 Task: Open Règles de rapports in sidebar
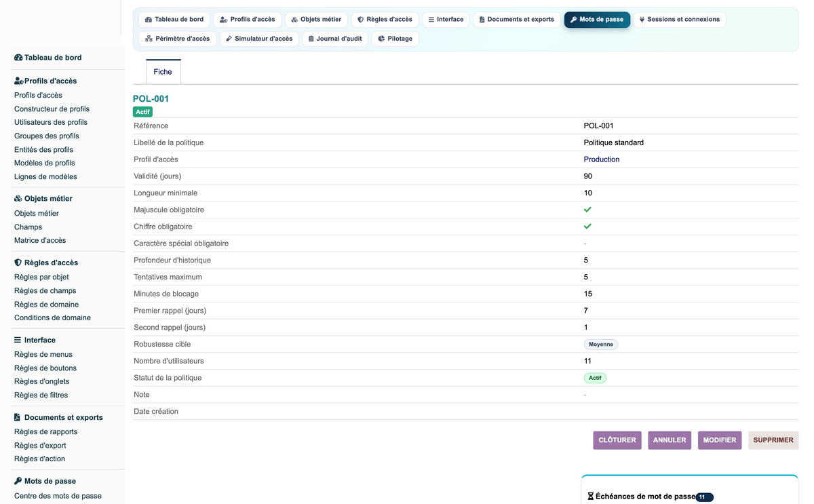pyautogui.click(x=46, y=432)
